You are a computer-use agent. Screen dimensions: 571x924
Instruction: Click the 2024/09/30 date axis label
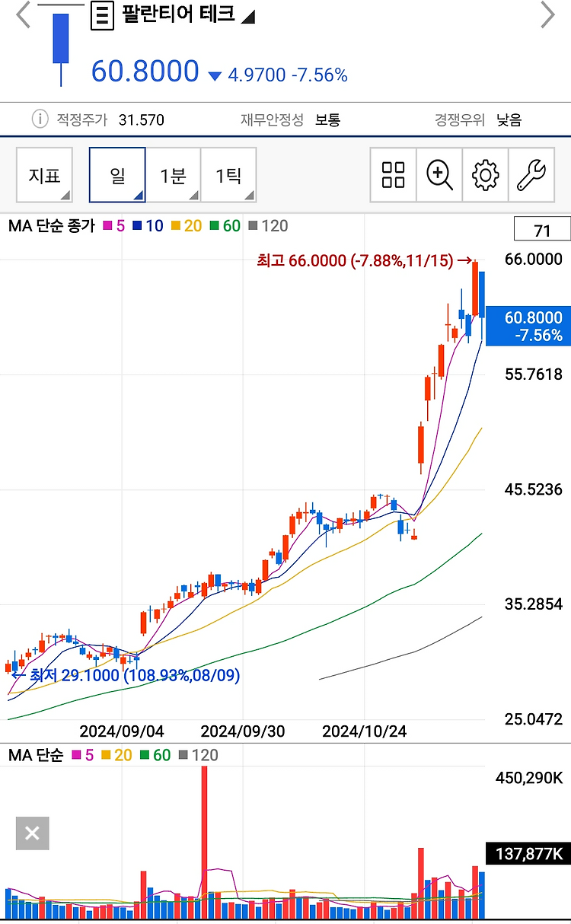point(243,731)
